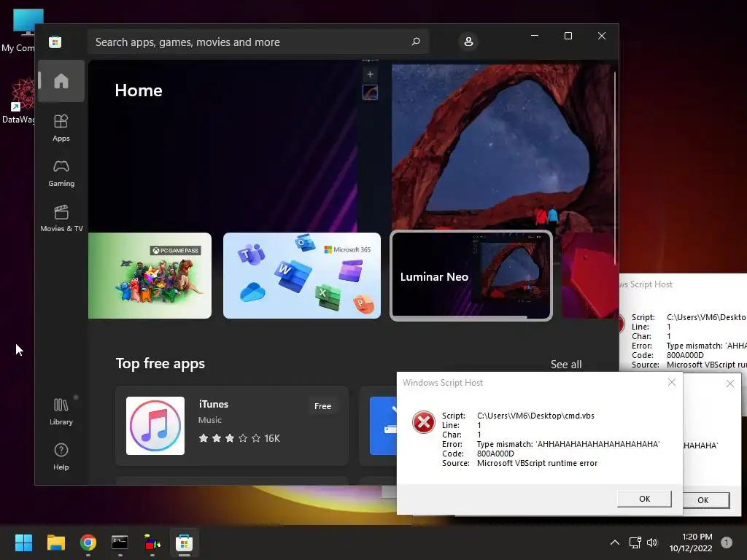
Task: Go to the Gaming section
Action: (x=61, y=174)
